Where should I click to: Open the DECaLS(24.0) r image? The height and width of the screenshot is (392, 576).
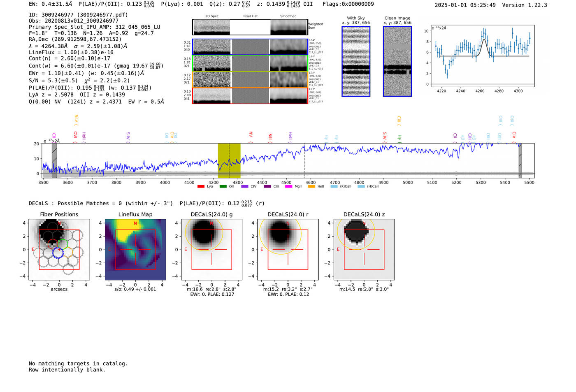point(288,249)
